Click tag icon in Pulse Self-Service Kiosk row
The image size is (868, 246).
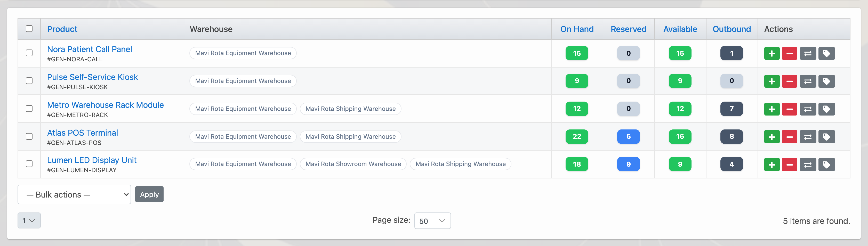(x=826, y=81)
